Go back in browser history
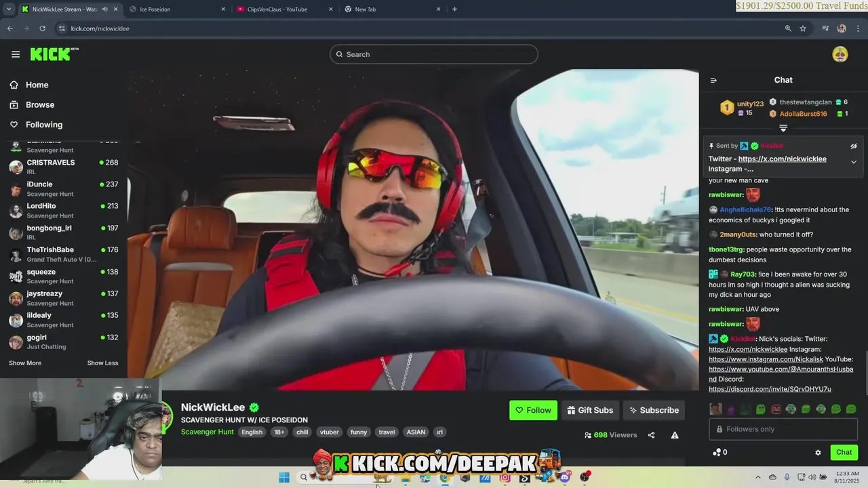The height and width of the screenshot is (488, 868). click(x=9, y=28)
